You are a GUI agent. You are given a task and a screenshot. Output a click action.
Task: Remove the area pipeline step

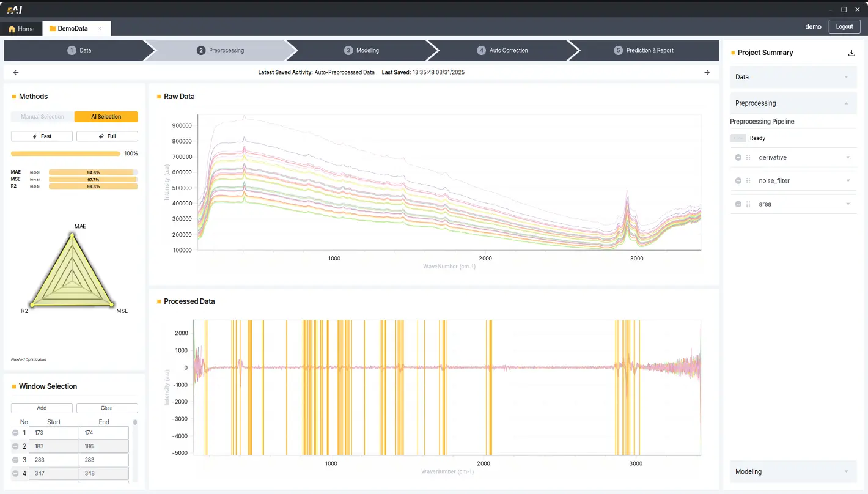(x=738, y=204)
